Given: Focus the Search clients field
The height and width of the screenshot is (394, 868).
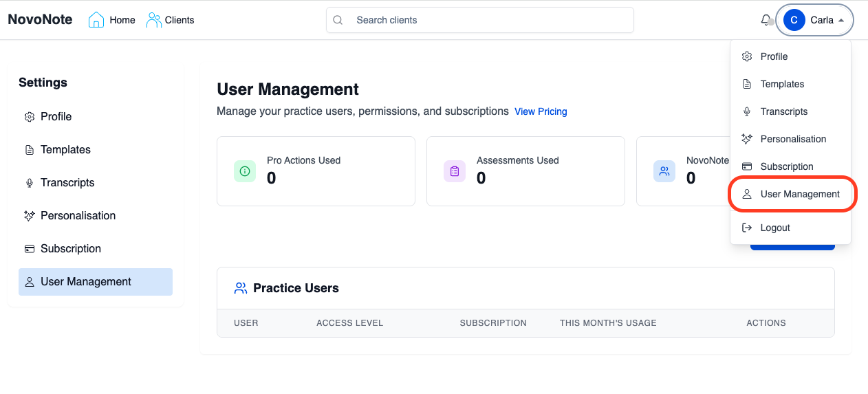Looking at the screenshot, I should [x=481, y=20].
